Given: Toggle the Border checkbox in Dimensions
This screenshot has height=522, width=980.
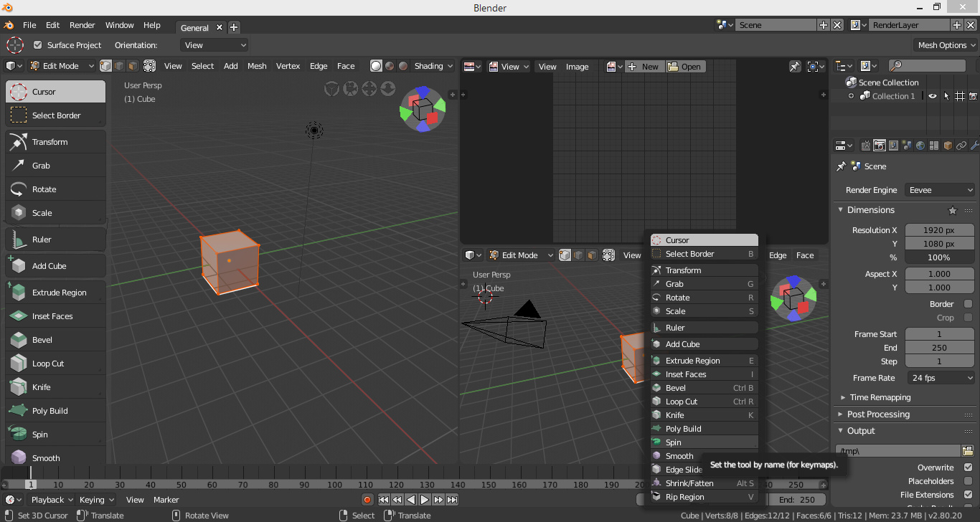Looking at the screenshot, I should tap(968, 304).
